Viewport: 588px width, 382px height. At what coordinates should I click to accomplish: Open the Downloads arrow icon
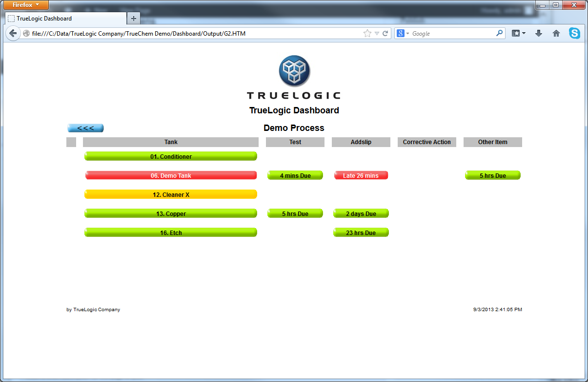point(539,33)
